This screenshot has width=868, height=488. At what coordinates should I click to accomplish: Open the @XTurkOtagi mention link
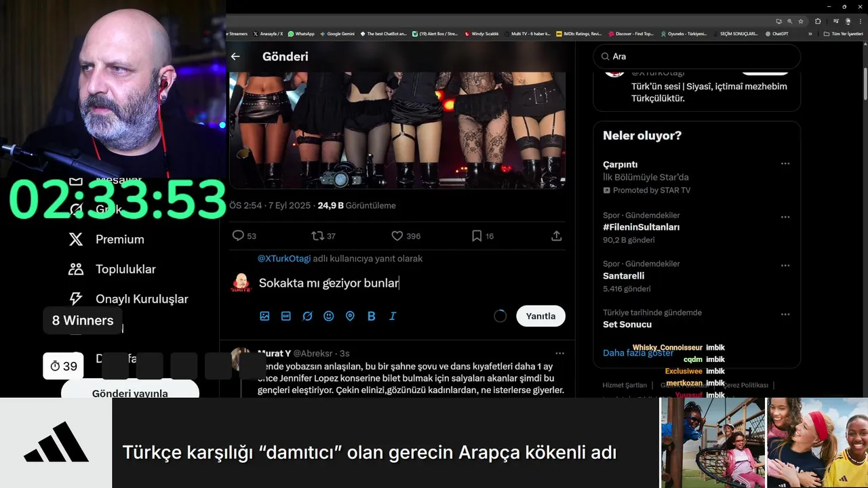click(x=284, y=258)
